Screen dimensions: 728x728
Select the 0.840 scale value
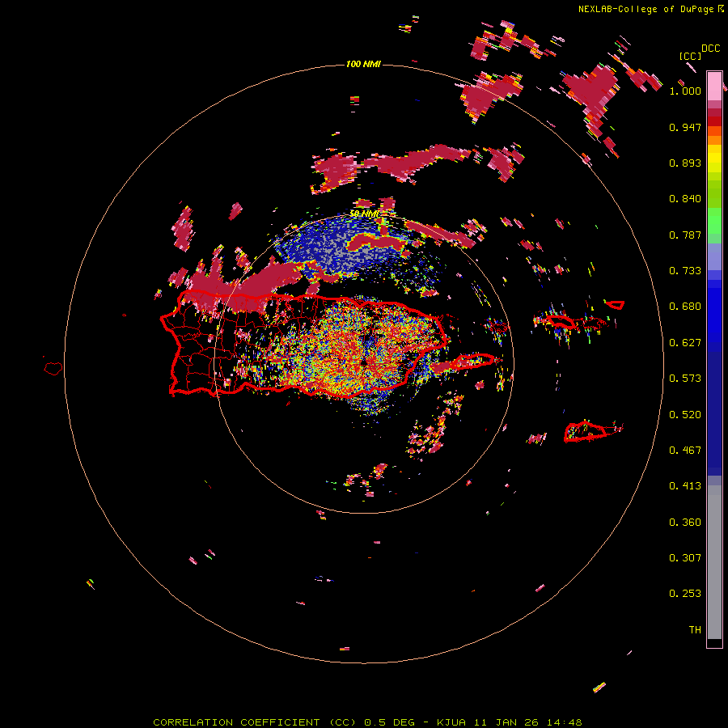pos(685,199)
